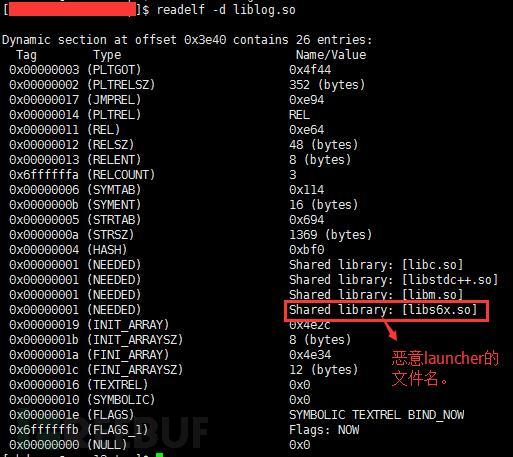Image resolution: width=513 pixels, height=457 pixels.
Task: Select the Dynamic section offset header line
Action: tap(187, 40)
